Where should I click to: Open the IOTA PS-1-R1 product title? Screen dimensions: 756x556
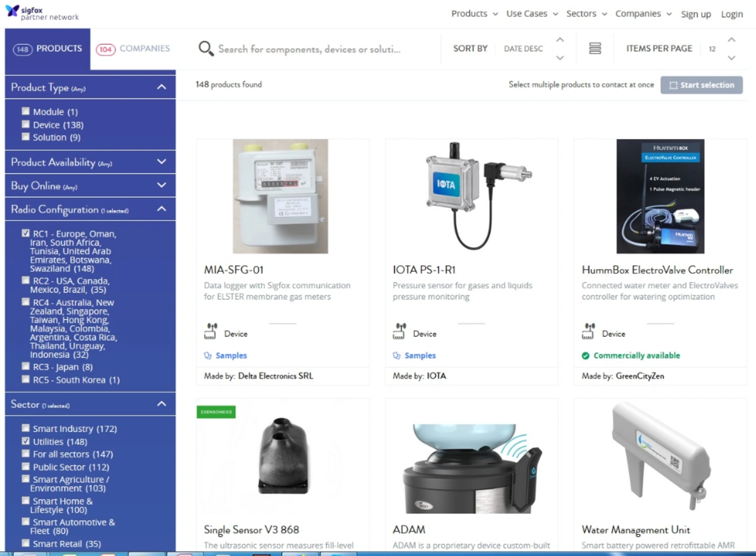(424, 270)
